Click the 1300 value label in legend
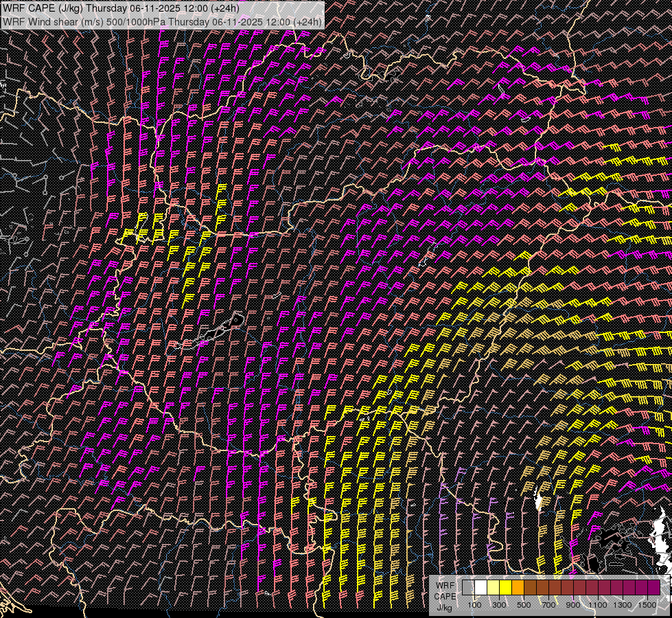Image resolution: width=672 pixels, height=618 pixels. (x=622, y=605)
